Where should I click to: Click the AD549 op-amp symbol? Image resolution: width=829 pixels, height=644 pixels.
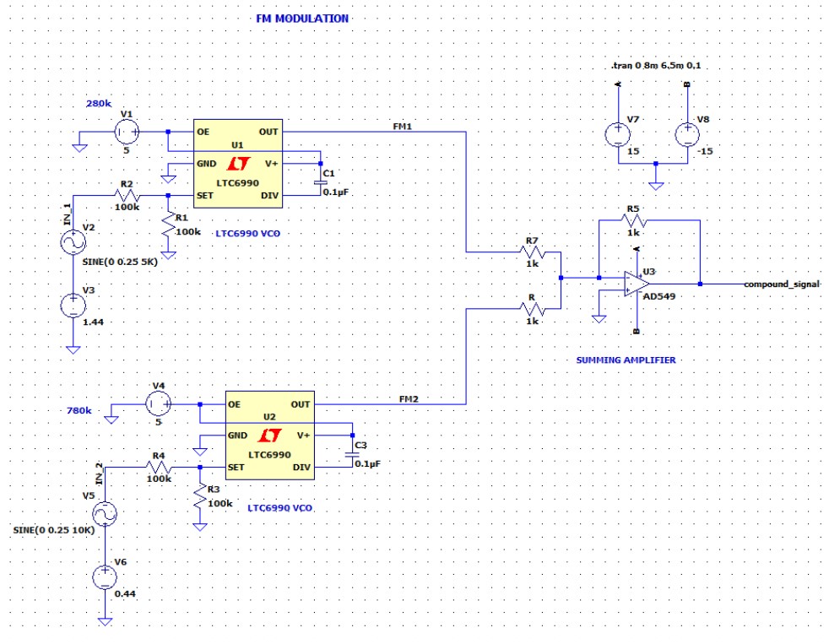click(632, 282)
